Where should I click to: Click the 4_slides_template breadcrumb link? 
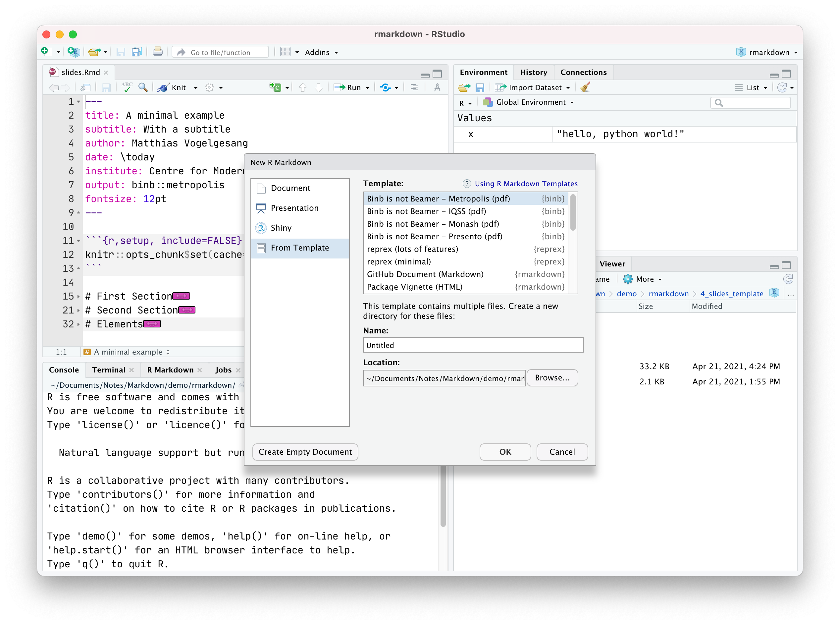point(731,294)
